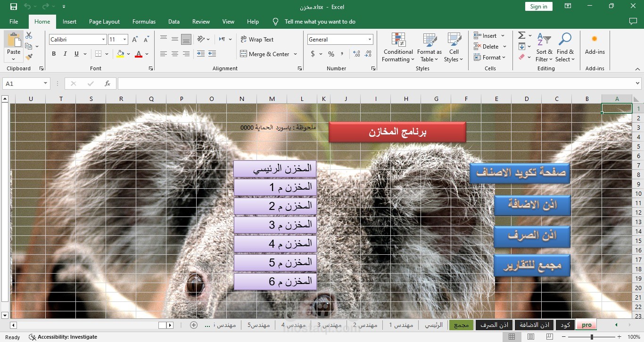Apply Percent Style format
The width and height of the screenshot is (644, 342).
[331, 54]
